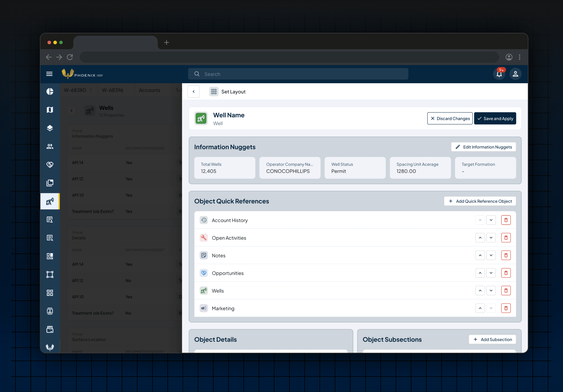This screenshot has width=563, height=392.
Task: Open the bounding box shape sidebar icon
Action: [x=50, y=275]
